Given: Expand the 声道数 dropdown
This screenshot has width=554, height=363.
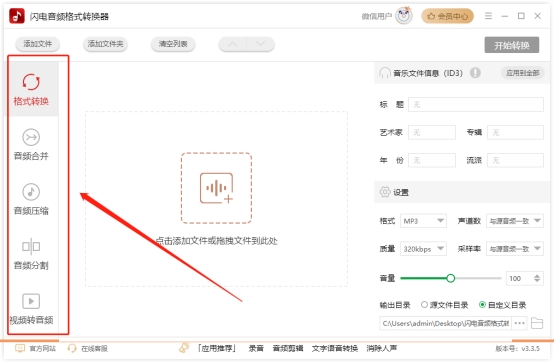Looking at the screenshot, I should (515, 221).
